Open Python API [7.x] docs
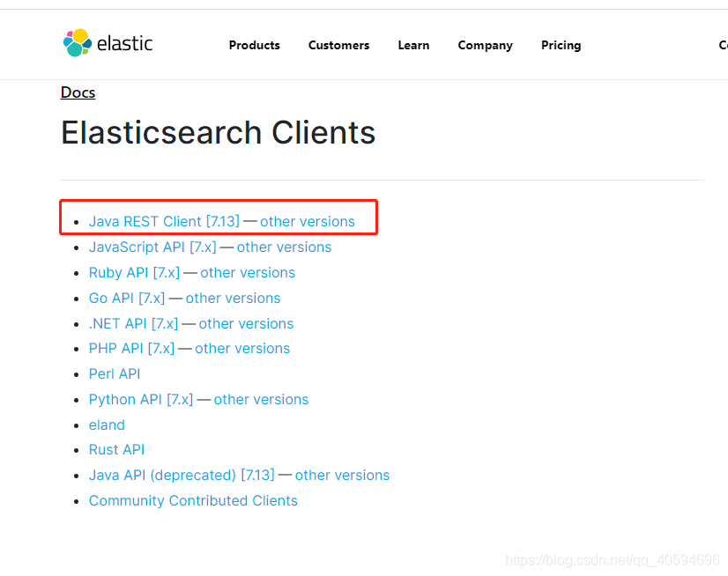This screenshot has height=576, width=728. click(x=141, y=399)
